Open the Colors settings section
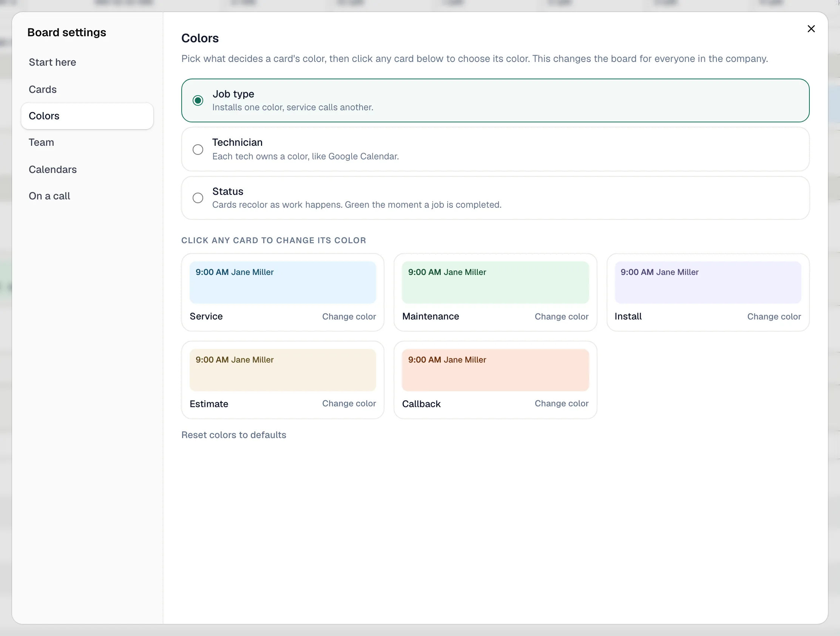The height and width of the screenshot is (636, 840). click(x=87, y=116)
